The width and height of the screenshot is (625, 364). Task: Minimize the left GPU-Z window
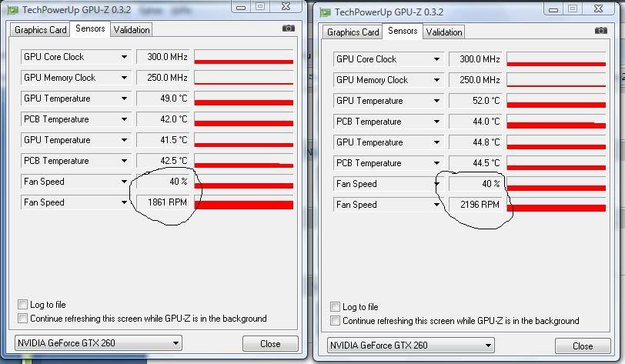click(x=240, y=7)
